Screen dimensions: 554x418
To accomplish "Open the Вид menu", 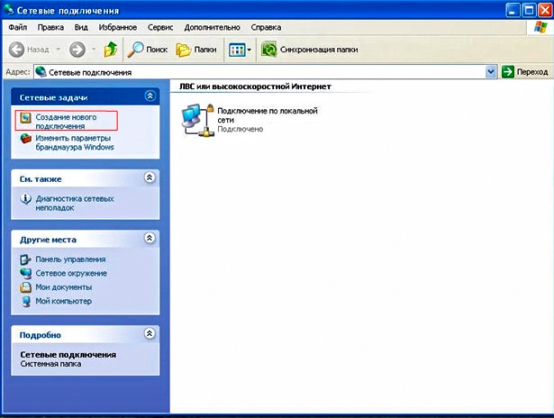I will 81,27.
